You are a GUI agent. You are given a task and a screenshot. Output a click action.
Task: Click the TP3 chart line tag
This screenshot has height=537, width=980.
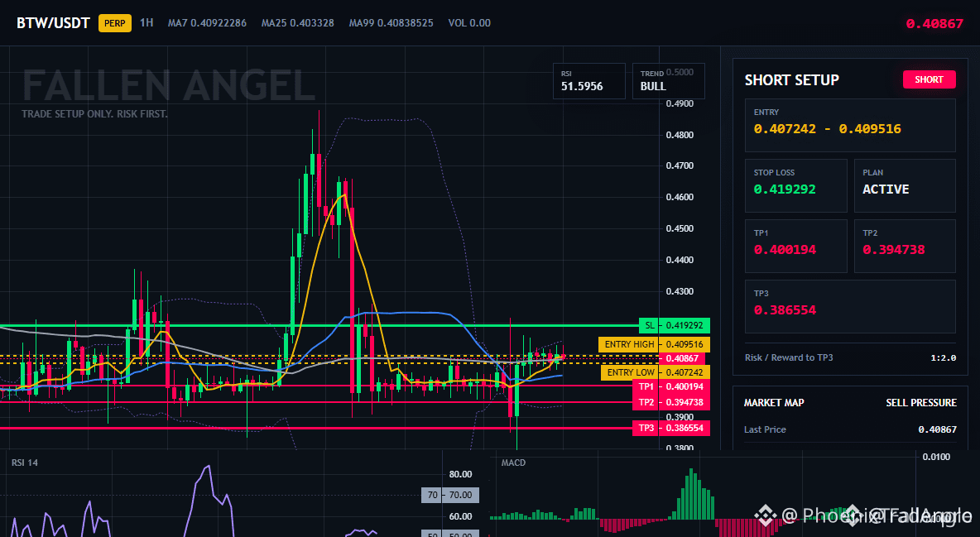[x=672, y=429]
